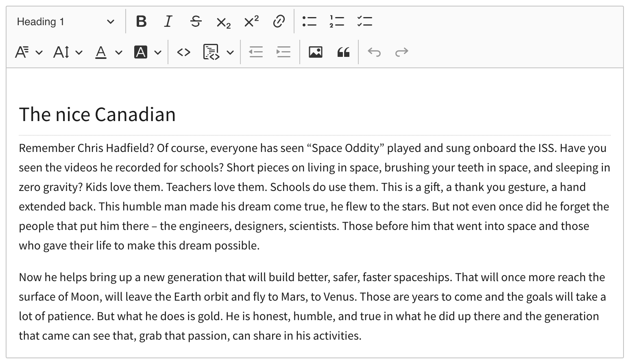Expand the code block language arrow
628x364 pixels.
pyautogui.click(x=230, y=52)
